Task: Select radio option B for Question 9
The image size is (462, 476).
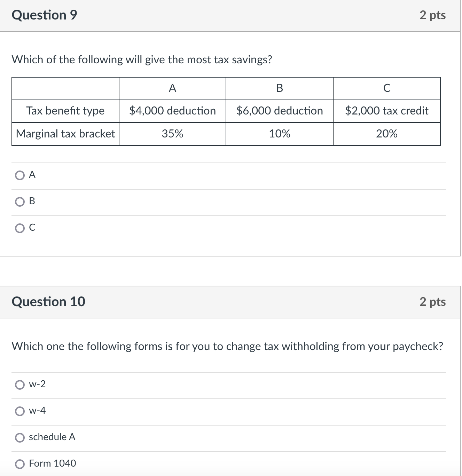Action: click(20, 201)
